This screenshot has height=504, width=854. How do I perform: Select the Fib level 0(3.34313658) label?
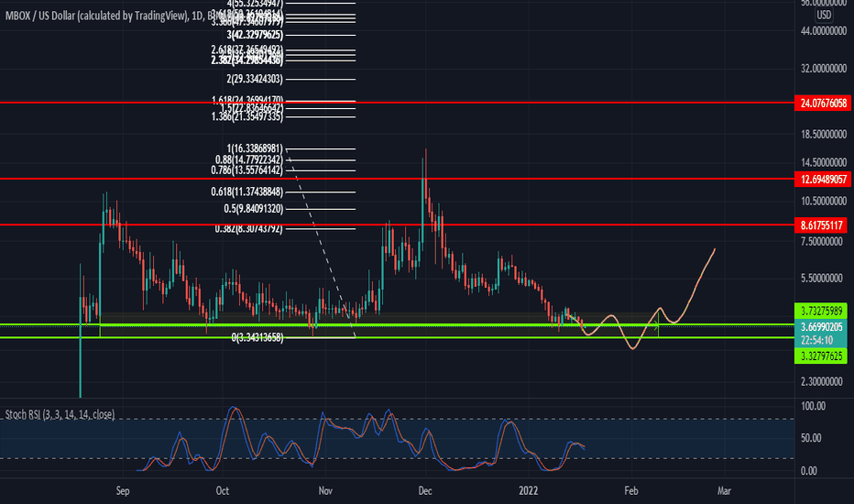point(257,338)
